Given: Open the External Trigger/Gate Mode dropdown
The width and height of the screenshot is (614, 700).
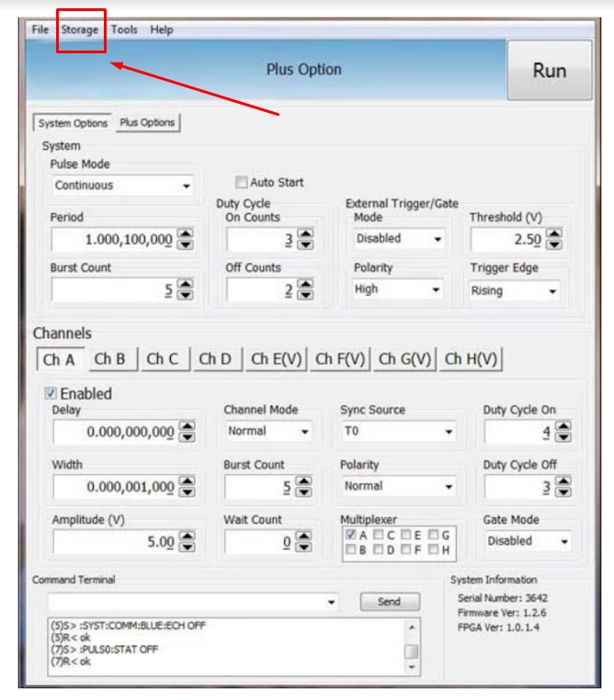Looking at the screenshot, I should (399, 239).
